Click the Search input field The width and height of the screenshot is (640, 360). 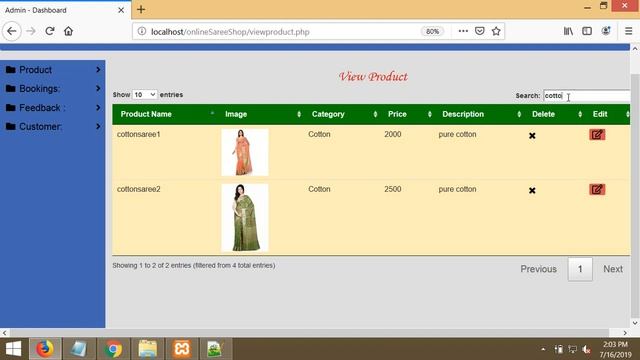pos(587,96)
